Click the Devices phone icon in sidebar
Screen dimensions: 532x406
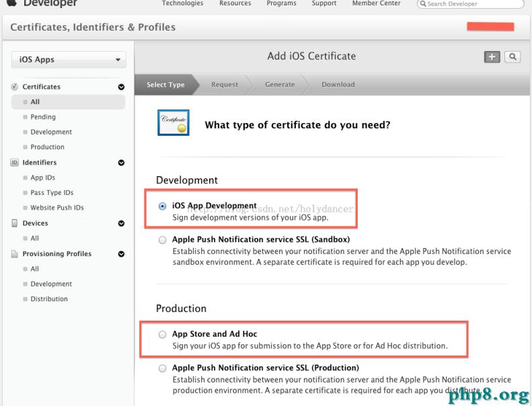[x=15, y=223]
